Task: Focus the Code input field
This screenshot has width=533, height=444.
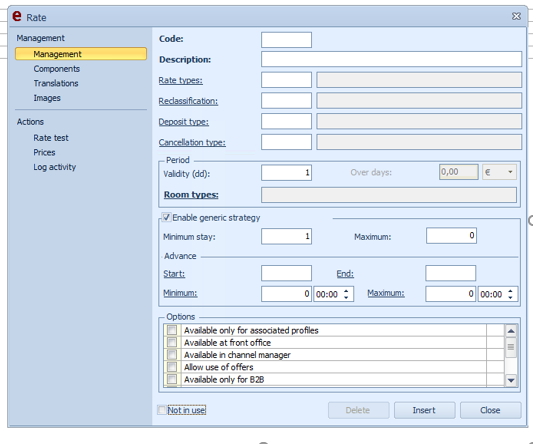Action: (286, 40)
